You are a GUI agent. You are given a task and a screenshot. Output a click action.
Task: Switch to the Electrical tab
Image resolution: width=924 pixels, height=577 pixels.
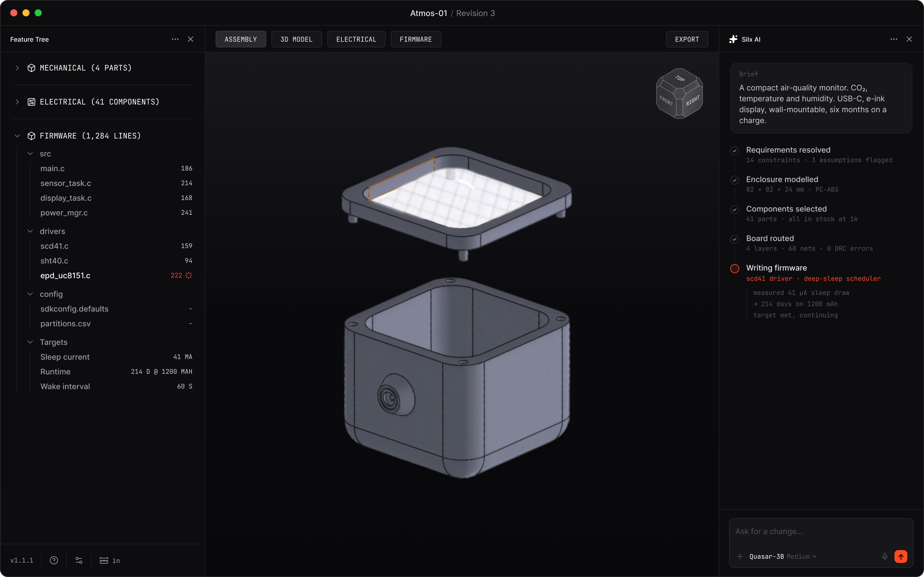(356, 39)
